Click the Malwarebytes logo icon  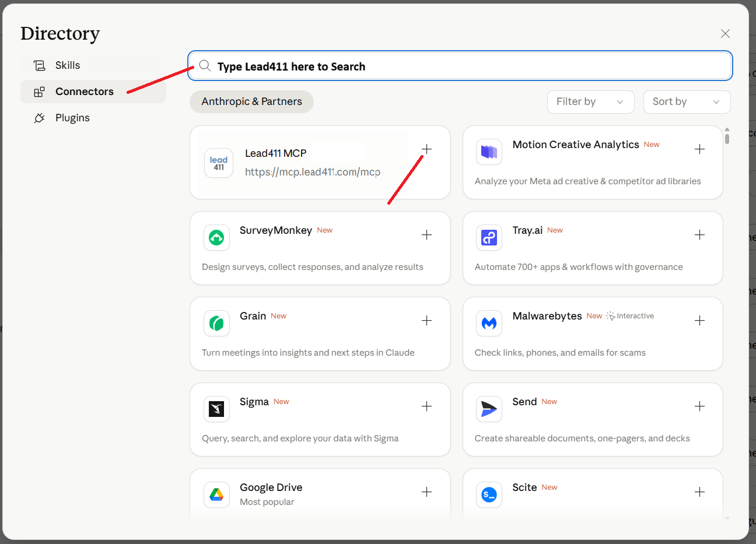click(x=489, y=324)
